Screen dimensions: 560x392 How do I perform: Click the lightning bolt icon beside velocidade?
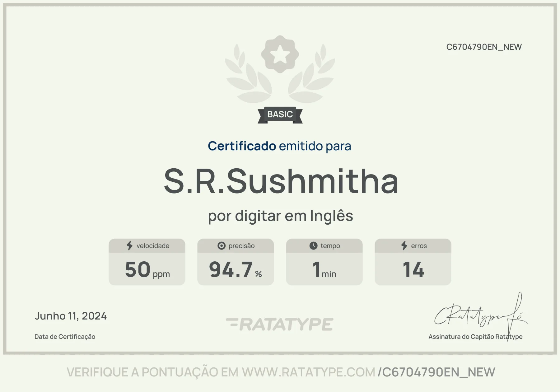click(x=129, y=246)
